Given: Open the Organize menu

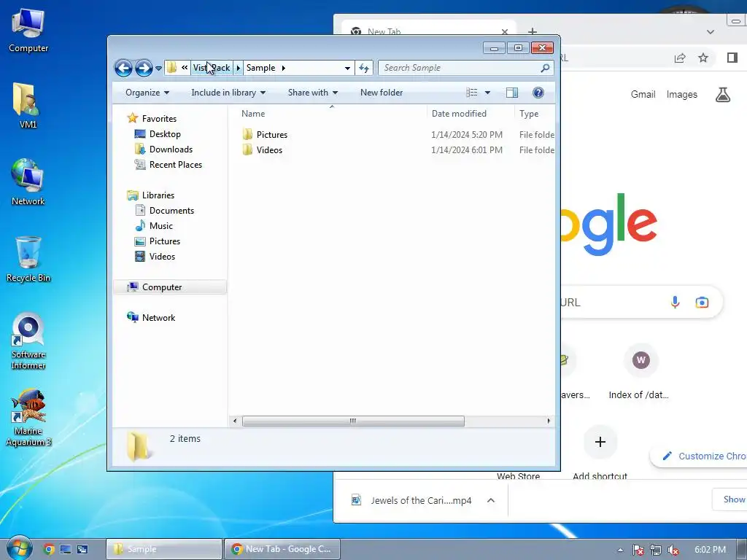Looking at the screenshot, I should click(x=147, y=93).
